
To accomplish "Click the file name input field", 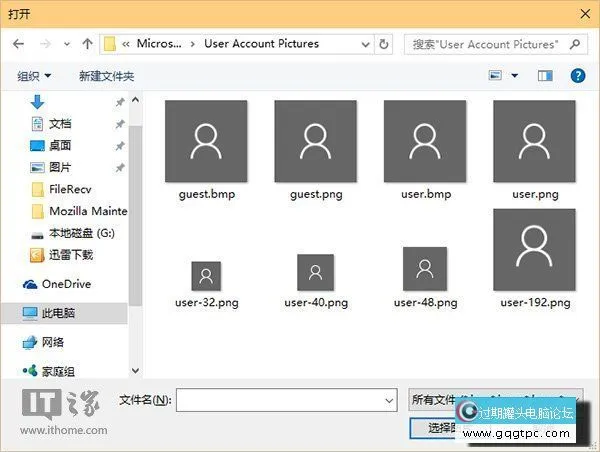I will pyautogui.click(x=278, y=400).
